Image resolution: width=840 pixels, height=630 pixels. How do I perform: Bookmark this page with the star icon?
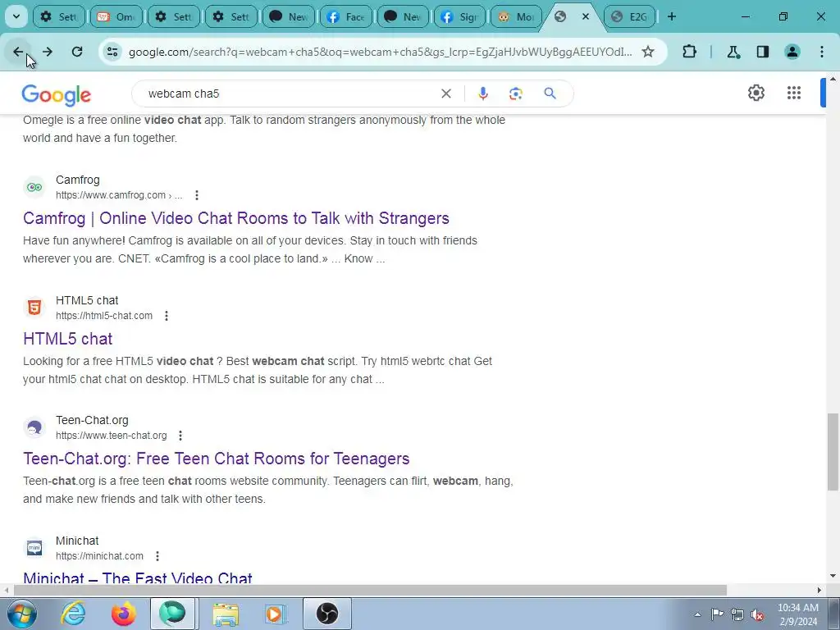coord(648,52)
